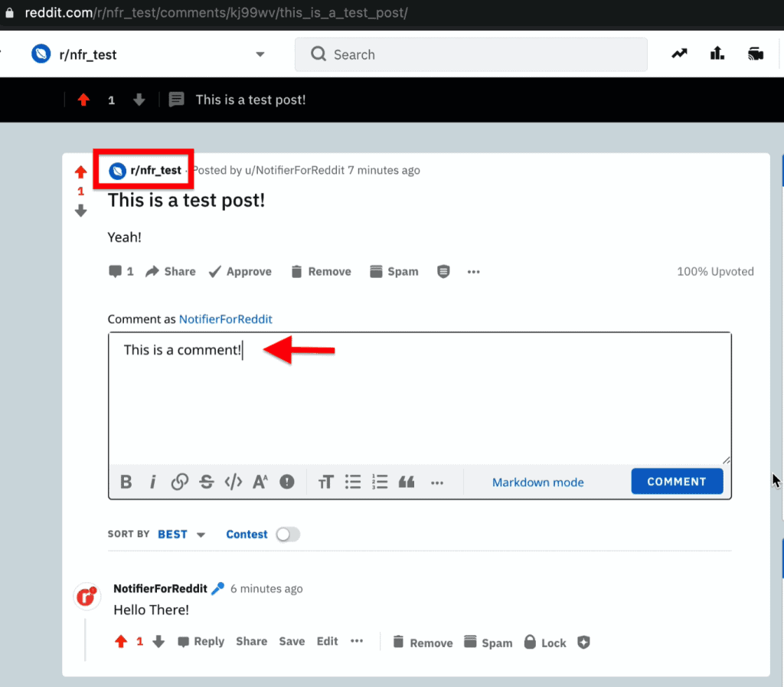Open r/nfr_test link above the post title
The width and height of the screenshot is (784, 687).
[155, 171]
